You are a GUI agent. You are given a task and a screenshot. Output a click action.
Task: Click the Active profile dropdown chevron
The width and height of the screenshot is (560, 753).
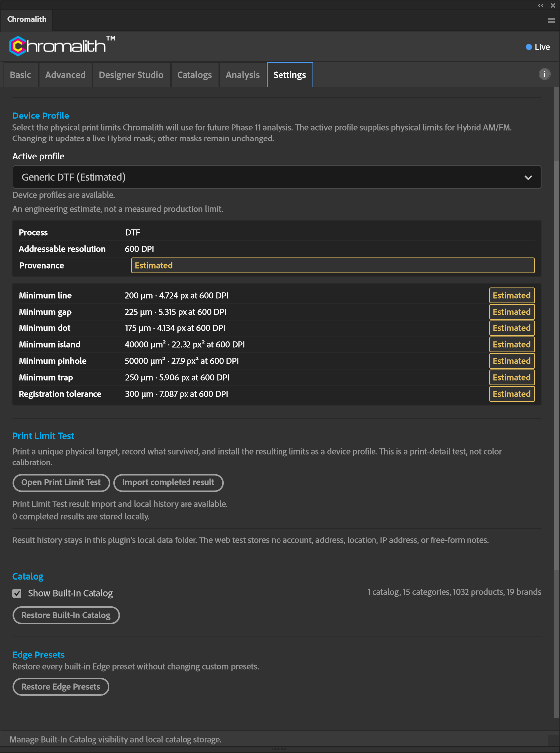528,178
